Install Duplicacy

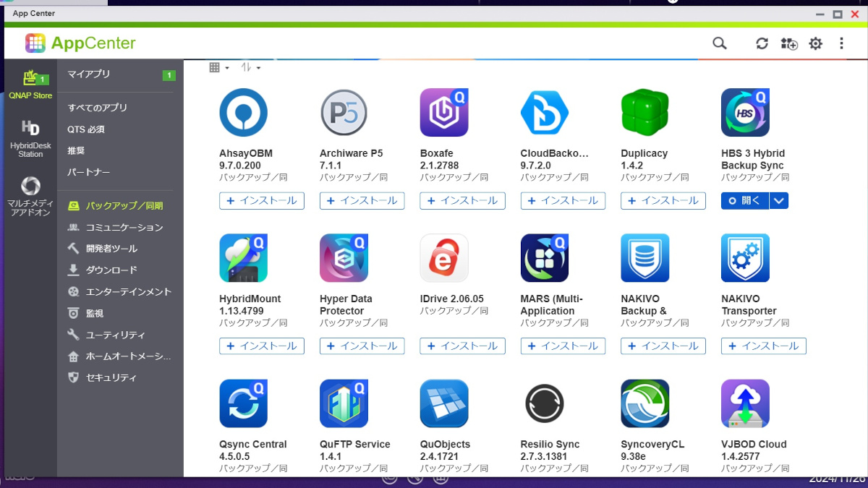[x=663, y=201]
